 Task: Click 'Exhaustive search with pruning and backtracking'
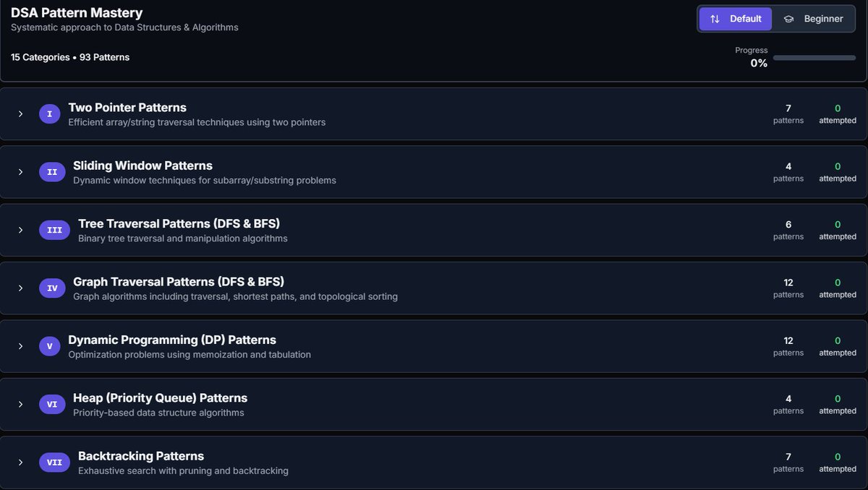(x=183, y=470)
